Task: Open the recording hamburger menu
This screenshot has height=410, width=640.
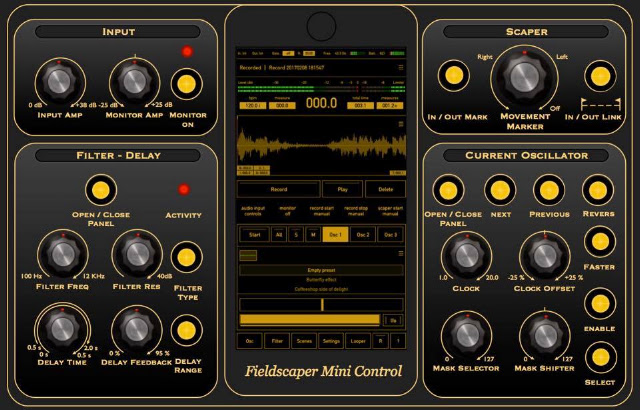Action: [x=401, y=68]
